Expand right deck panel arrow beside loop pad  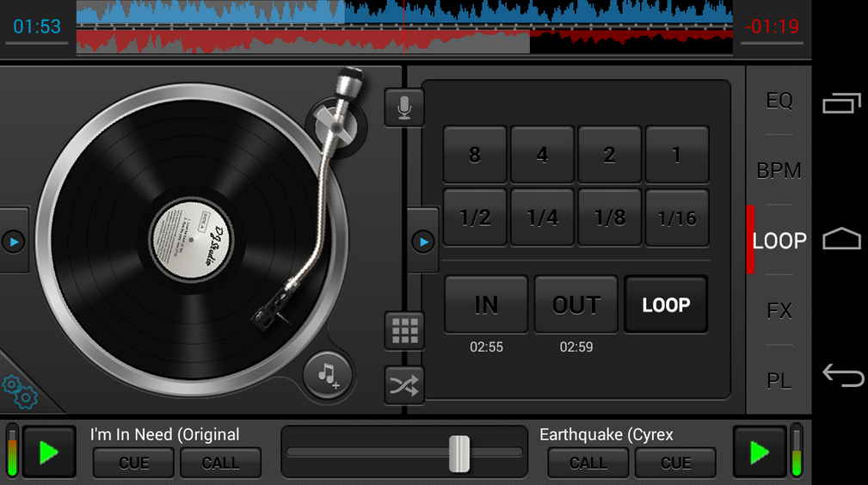(423, 242)
